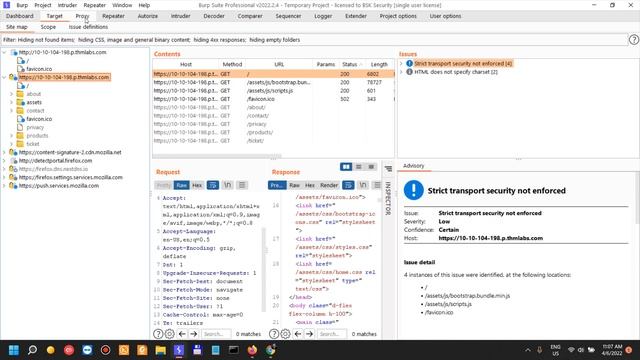Viewport: 640px width, 360px height.
Task: Show Hex view of response
Action: click(x=310, y=185)
